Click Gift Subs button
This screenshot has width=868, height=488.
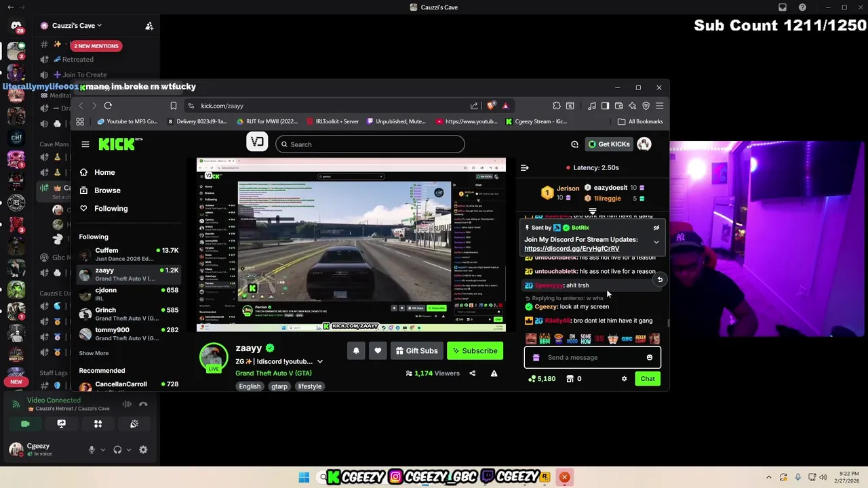click(x=416, y=350)
